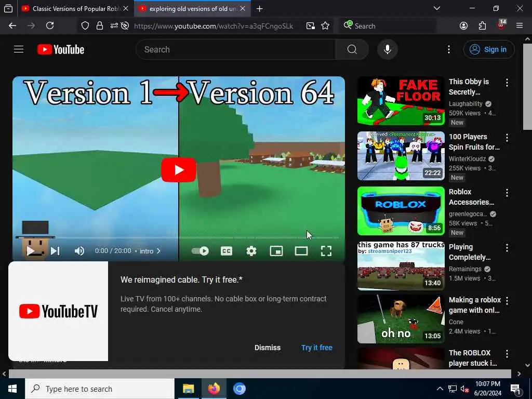Reload the current page

pos(50,26)
